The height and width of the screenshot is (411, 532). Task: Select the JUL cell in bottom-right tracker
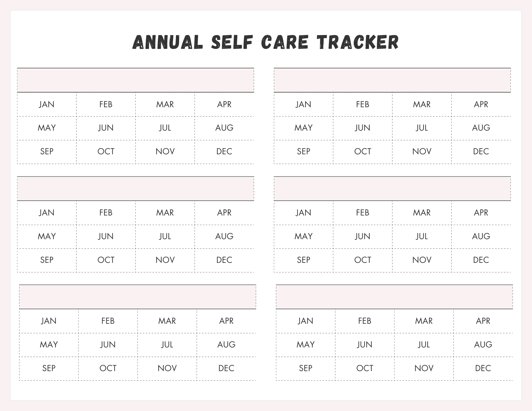424,345
